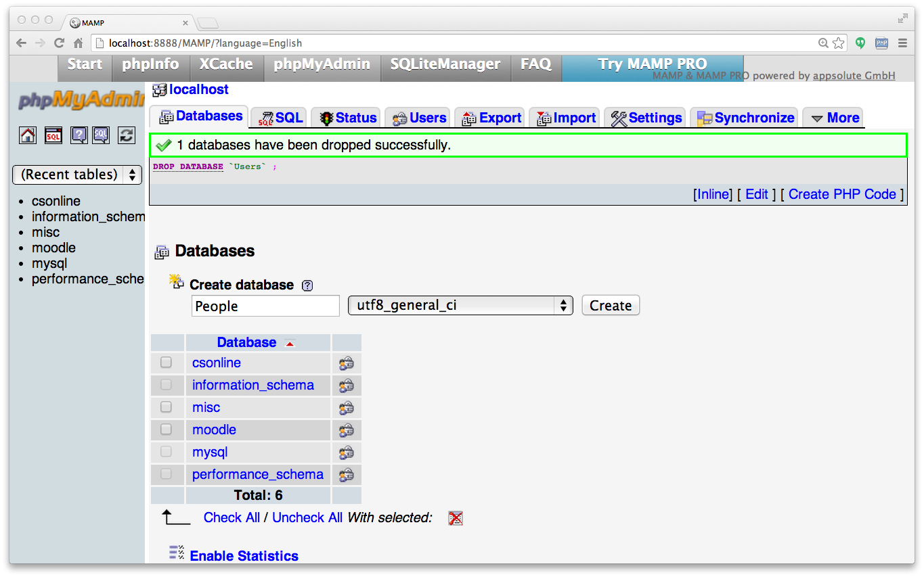The width and height of the screenshot is (924, 577).
Task: Check the misc database checkbox
Action: click(166, 407)
